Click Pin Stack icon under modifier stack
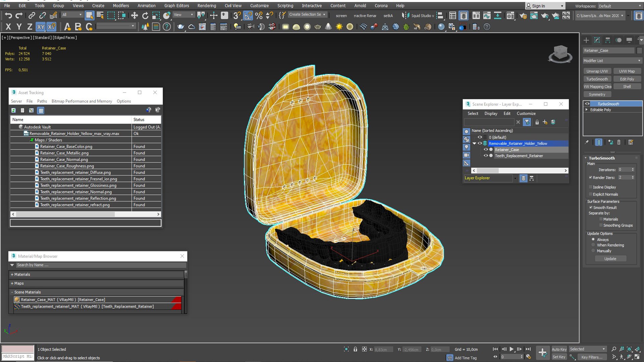Image resolution: width=644 pixels, height=362 pixels. click(587, 142)
